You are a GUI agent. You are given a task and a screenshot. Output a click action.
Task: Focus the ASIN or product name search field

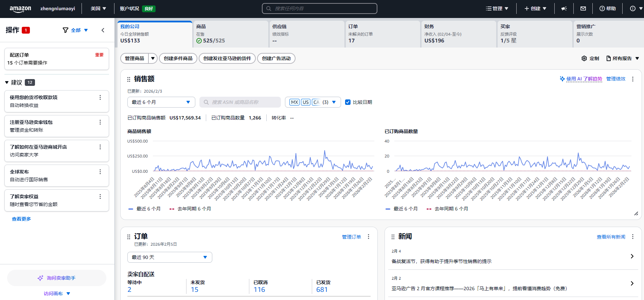240,102
